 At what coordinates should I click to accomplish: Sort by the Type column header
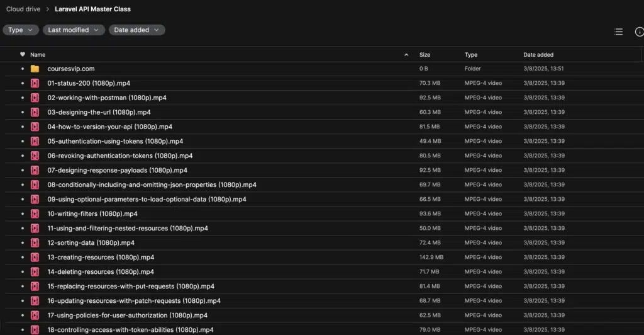[x=471, y=55]
